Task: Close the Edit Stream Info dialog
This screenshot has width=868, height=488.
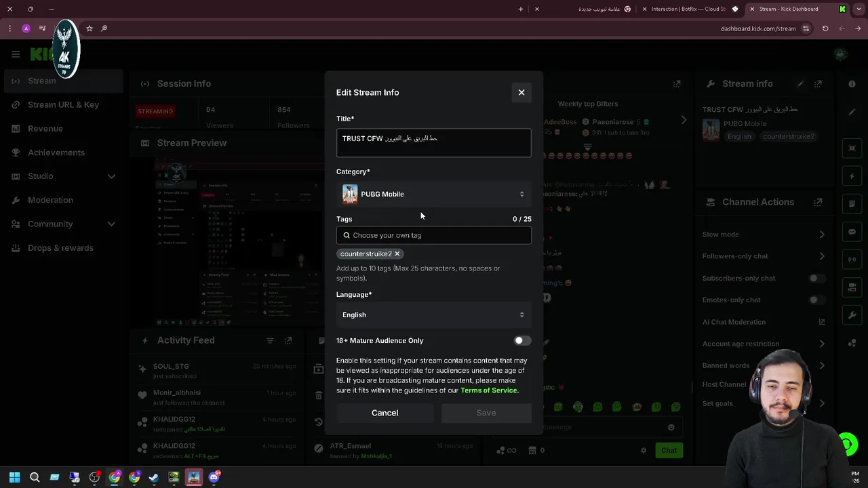Action: pyautogui.click(x=521, y=92)
